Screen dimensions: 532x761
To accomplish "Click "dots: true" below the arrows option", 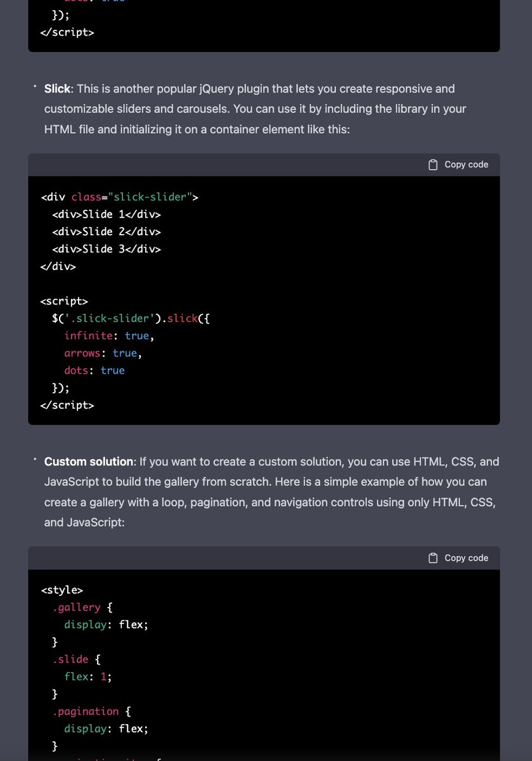I will coord(94,370).
